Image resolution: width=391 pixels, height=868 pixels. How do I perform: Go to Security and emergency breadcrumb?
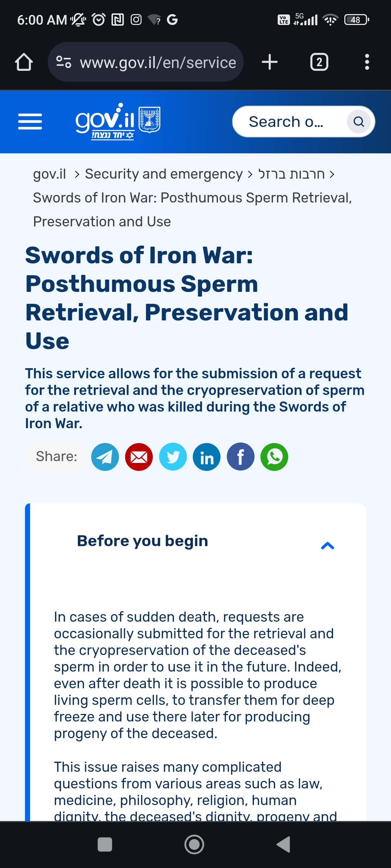tap(164, 174)
